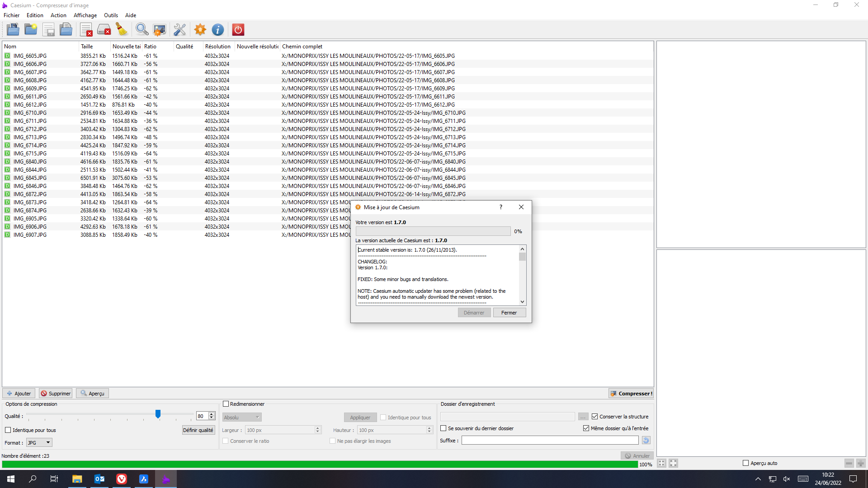Image resolution: width=868 pixels, height=488 pixels.
Task: Click the Compresser! button
Action: click(x=631, y=394)
